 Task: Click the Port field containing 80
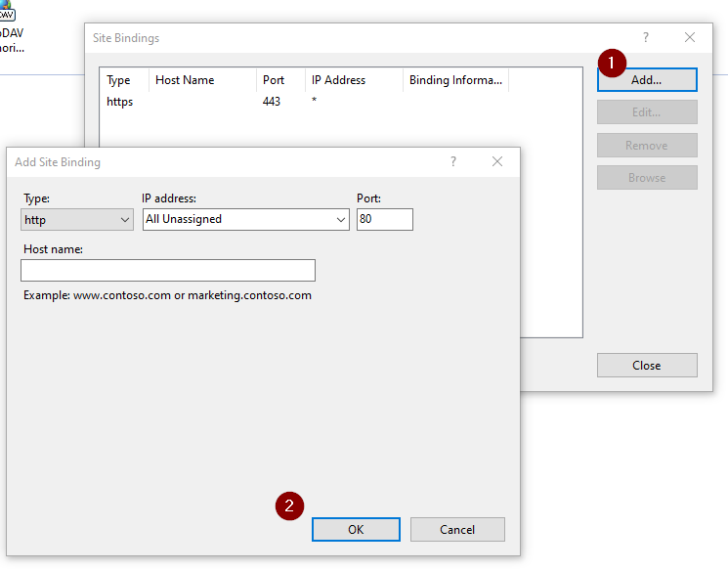384,219
